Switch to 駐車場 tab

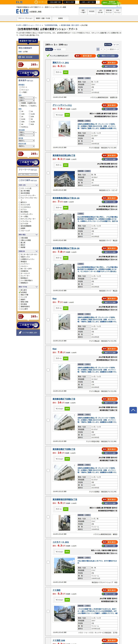click(60, 18)
